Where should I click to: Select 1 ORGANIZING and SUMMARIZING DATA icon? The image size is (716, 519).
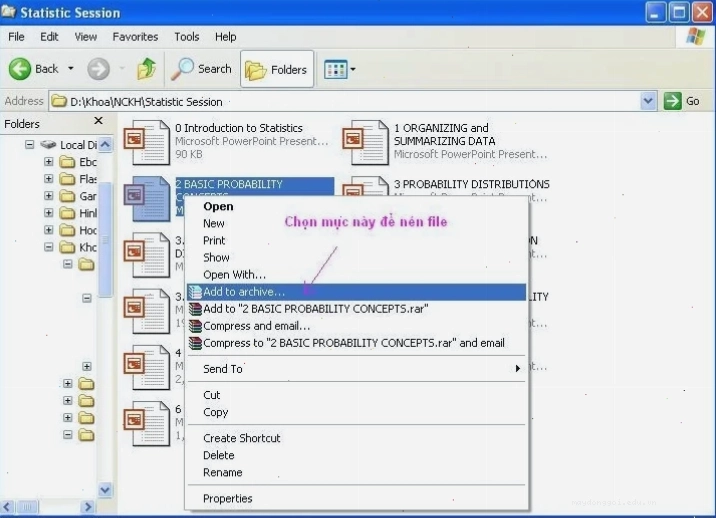[365, 142]
